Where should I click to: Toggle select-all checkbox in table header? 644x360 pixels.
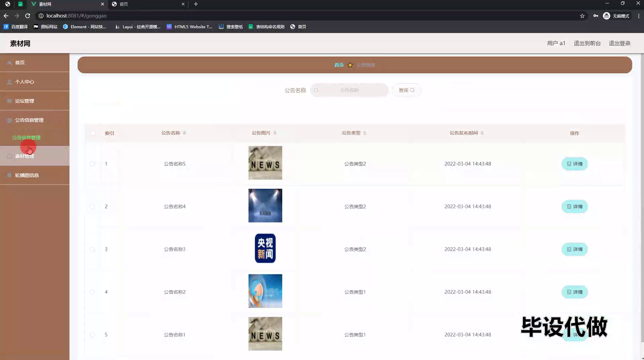(93, 133)
